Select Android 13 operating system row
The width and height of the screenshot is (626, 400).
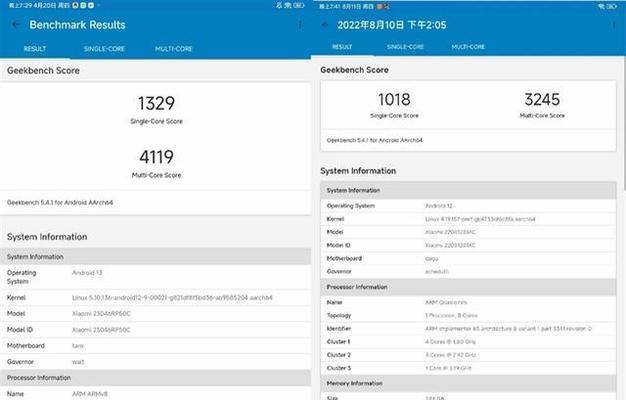tap(155, 277)
